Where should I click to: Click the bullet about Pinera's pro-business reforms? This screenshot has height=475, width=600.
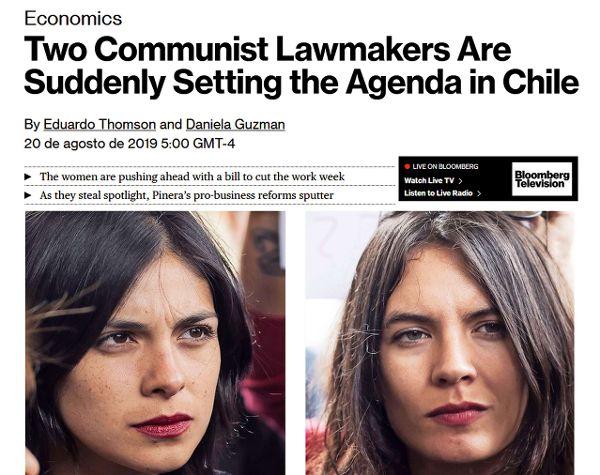pos(187,195)
